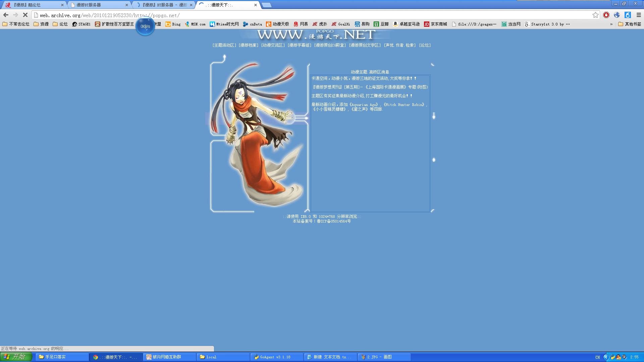The image size is (644, 362).
Task: Open the 扩散性百万亚瑟王 bookmark
Action: pyautogui.click(x=114, y=24)
